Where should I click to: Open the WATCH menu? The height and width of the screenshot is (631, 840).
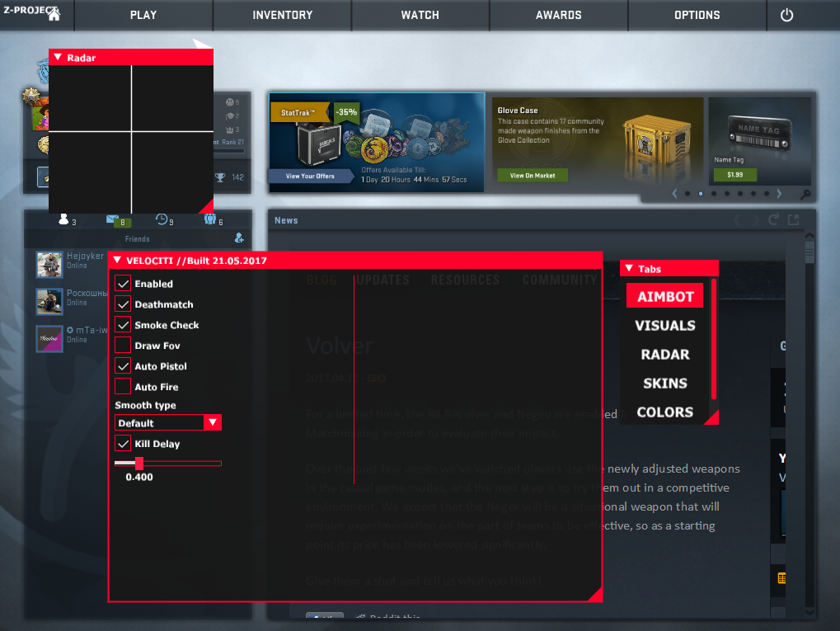point(420,15)
